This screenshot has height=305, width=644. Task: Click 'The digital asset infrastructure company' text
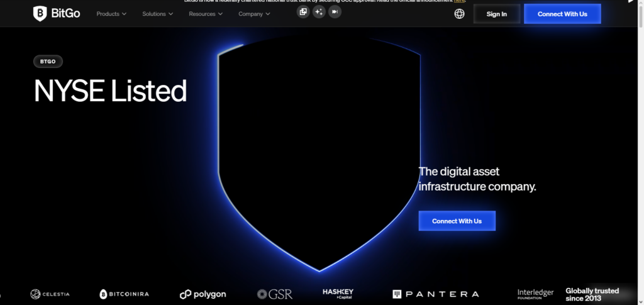point(477,179)
